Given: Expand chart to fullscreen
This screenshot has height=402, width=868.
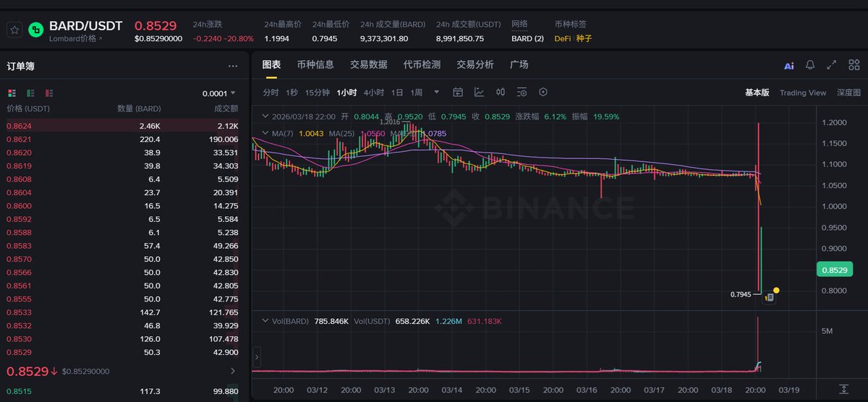Looking at the screenshot, I should [832, 65].
